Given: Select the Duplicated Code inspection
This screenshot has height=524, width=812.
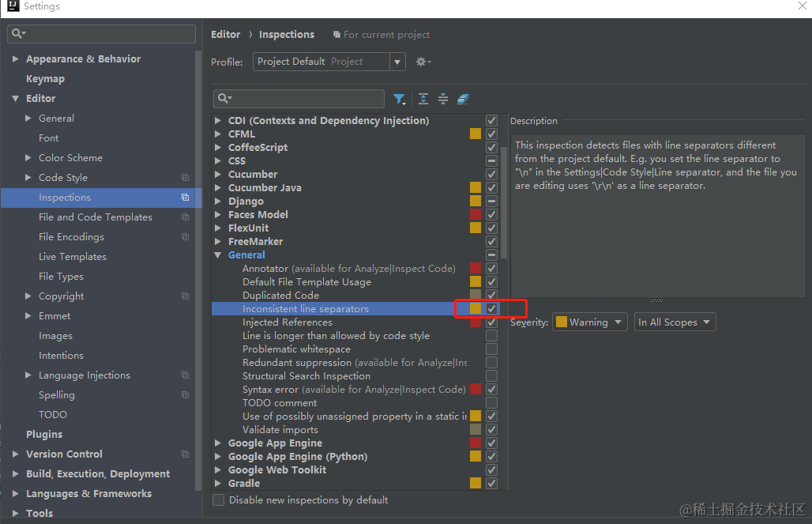Looking at the screenshot, I should pos(280,296).
